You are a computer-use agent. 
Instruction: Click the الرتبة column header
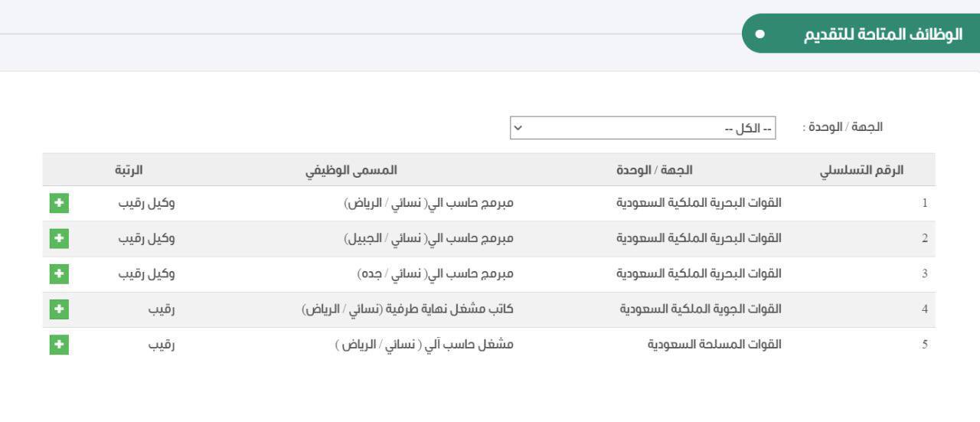(x=129, y=169)
